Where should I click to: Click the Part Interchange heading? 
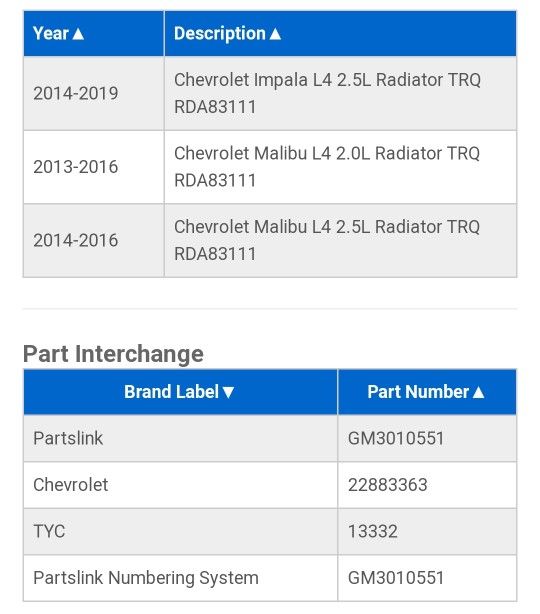click(x=113, y=354)
